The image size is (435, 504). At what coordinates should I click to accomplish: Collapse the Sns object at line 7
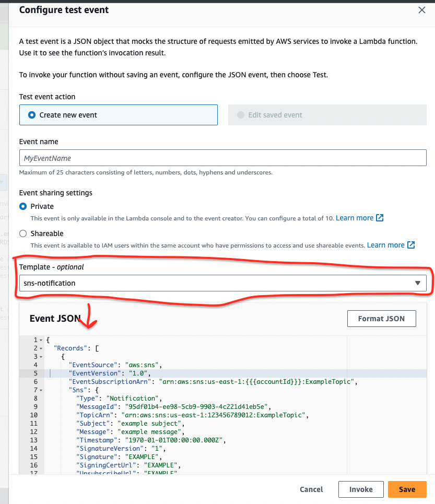[x=41, y=390]
